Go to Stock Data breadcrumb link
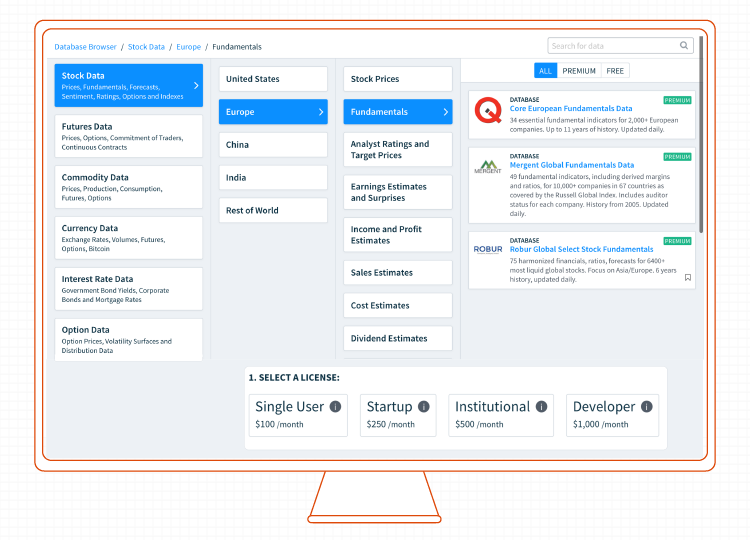Screen dimensions: 750x540 pyautogui.click(x=146, y=47)
